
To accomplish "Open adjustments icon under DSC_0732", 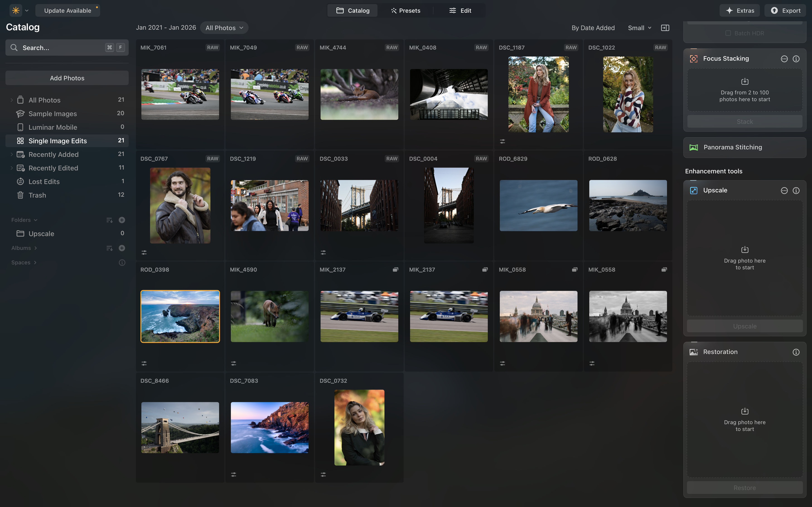I will [x=323, y=474].
